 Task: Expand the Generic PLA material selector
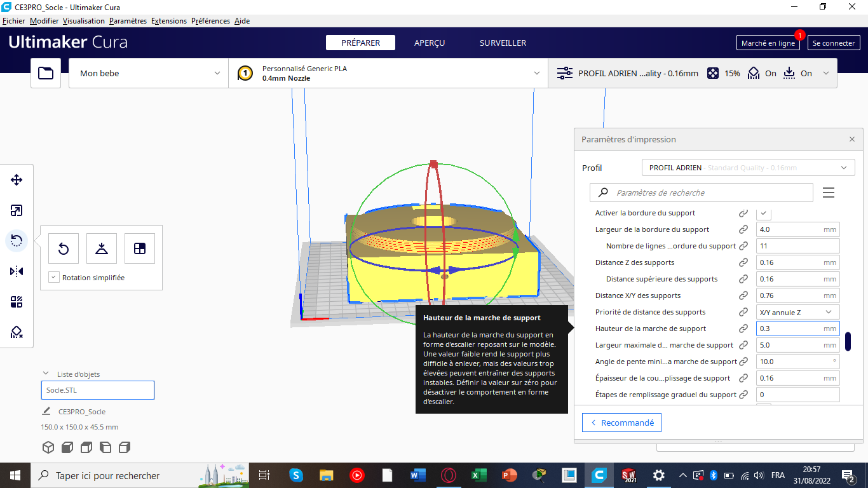[388, 73]
